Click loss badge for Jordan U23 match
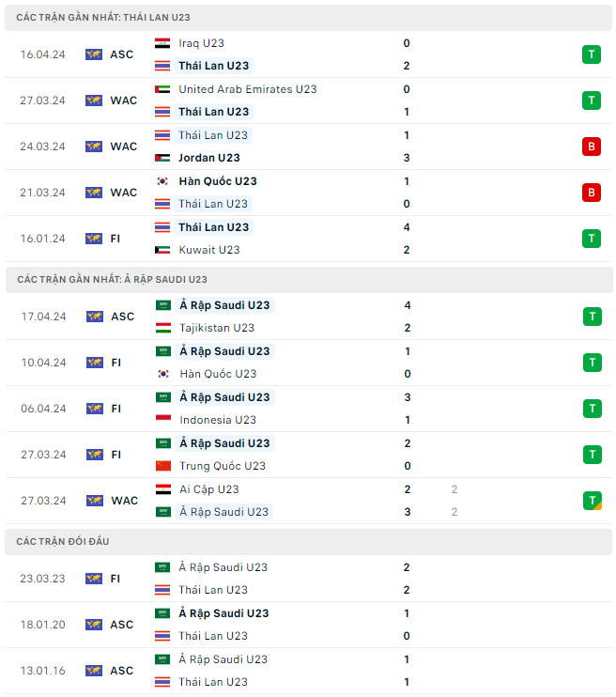Screen dimensions: 616x697 click(x=591, y=147)
